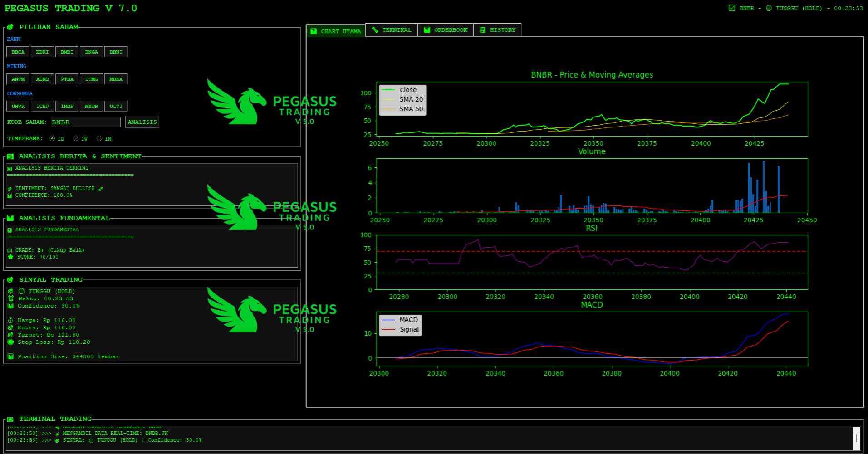Select the 1D timeframe radio button
The image size is (868, 454).
tap(52, 139)
